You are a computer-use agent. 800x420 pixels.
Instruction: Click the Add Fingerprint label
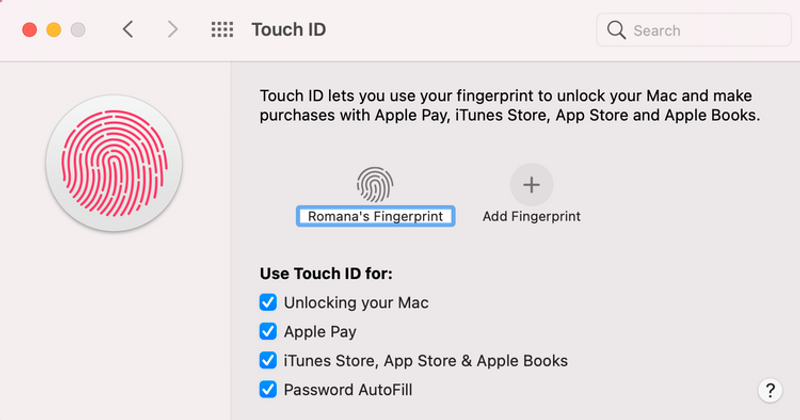click(531, 216)
